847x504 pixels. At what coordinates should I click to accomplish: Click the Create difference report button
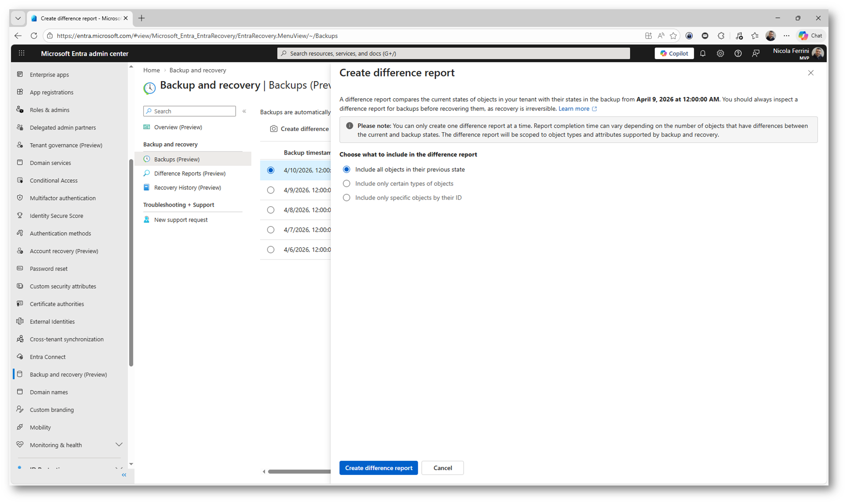pos(378,468)
